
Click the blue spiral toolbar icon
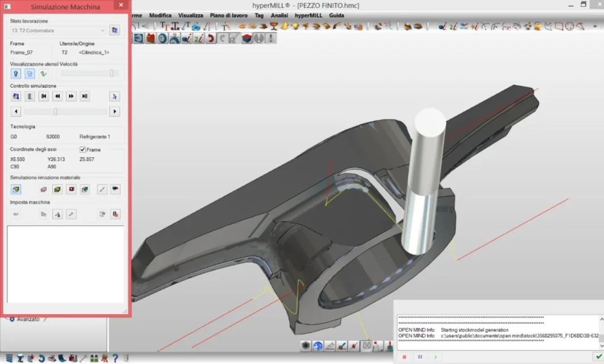click(138, 38)
